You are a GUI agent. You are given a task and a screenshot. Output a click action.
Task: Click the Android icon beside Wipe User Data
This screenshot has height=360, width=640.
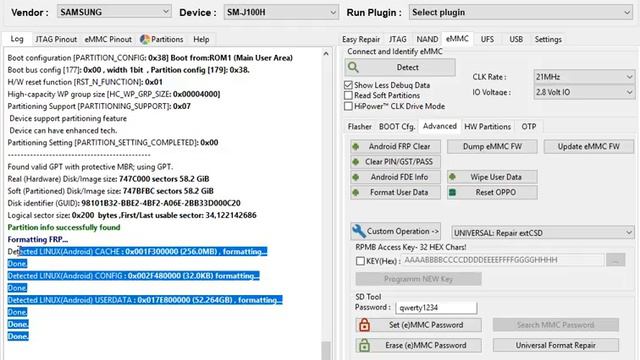point(452,177)
